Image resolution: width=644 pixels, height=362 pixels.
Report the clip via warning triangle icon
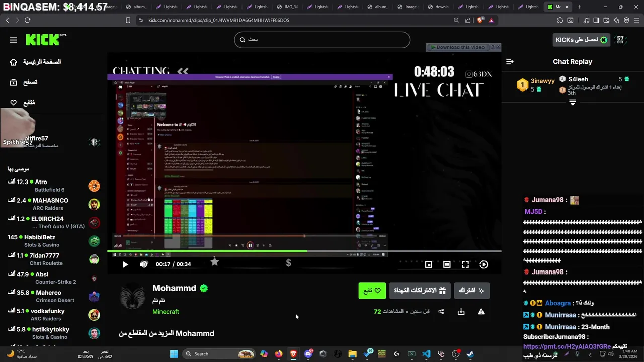pos(481,312)
